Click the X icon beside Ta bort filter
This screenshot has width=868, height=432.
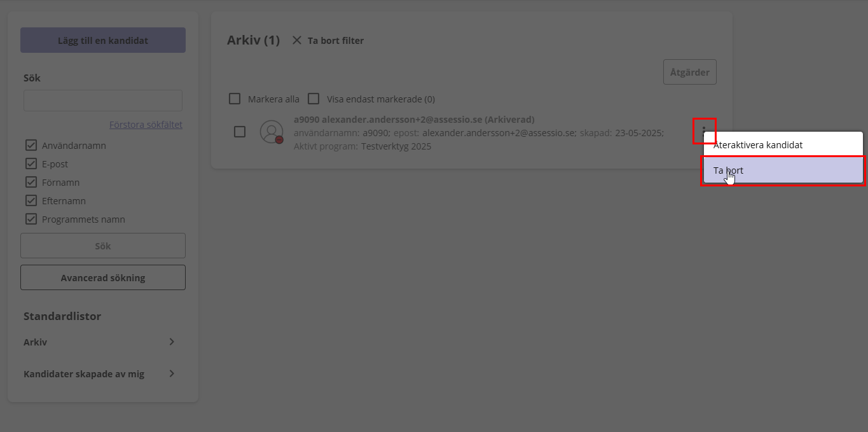[297, 40]
